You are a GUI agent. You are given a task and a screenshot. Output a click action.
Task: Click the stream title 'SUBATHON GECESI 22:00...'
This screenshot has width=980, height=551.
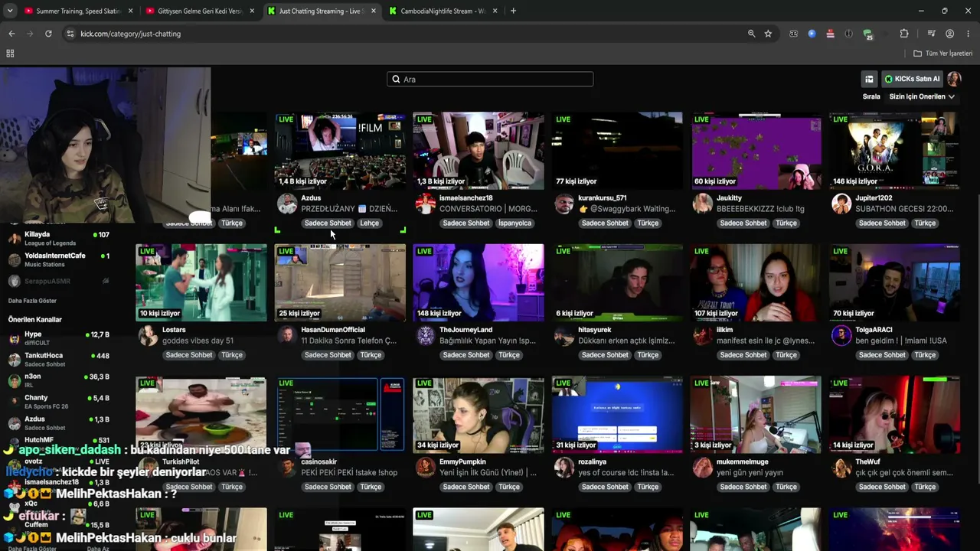904,209
